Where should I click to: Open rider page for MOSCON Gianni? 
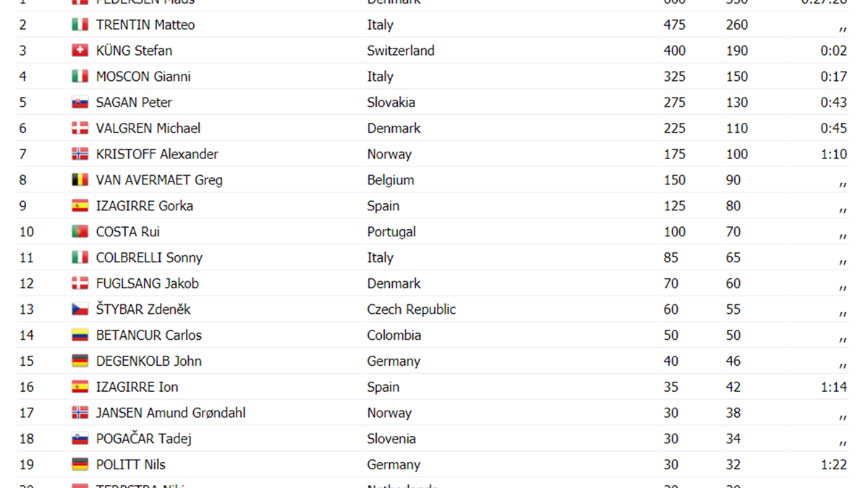coord(143,77)
